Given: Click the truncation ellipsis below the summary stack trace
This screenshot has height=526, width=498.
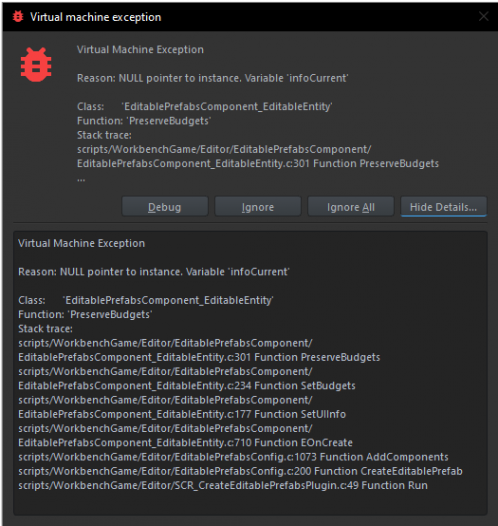Looking at the screenshot, I should click(81, 180).
